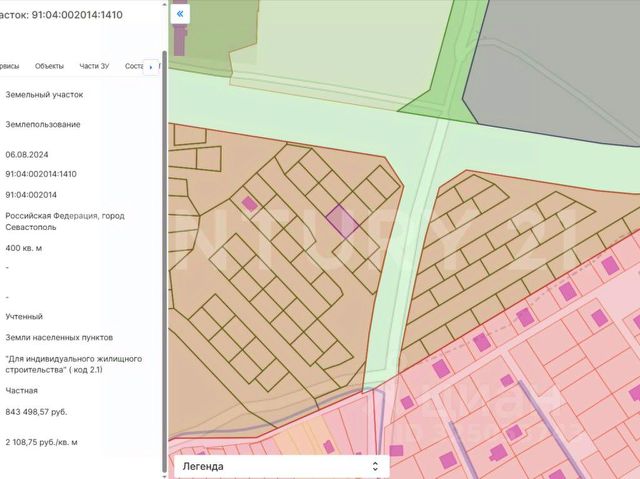Image resolution: width=640 pixels, height=479 pixels.
Task: Toggle the Легенда up-down arrows
Action: [x=375, y=466]
